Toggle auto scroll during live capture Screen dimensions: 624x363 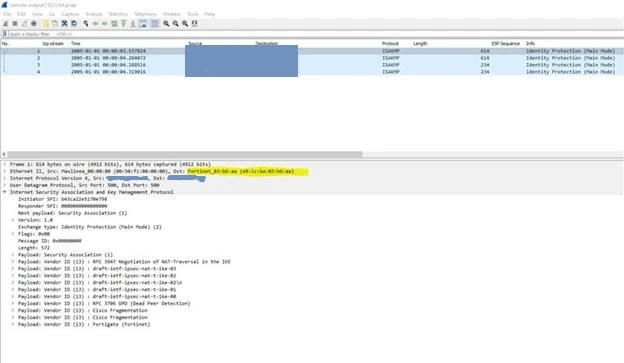143,24
